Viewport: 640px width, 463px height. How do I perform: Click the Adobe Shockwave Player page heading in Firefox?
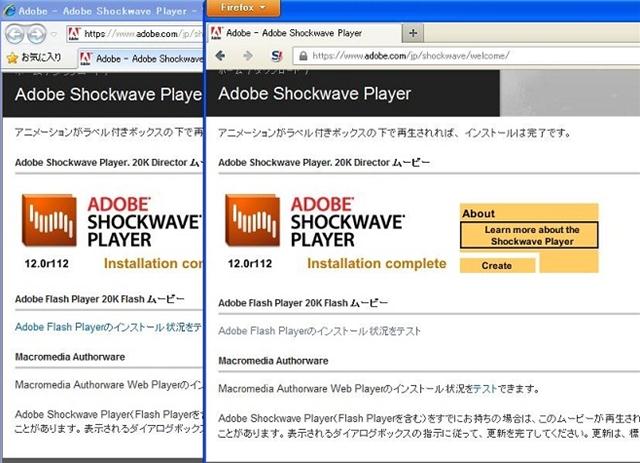coord(314,94)
